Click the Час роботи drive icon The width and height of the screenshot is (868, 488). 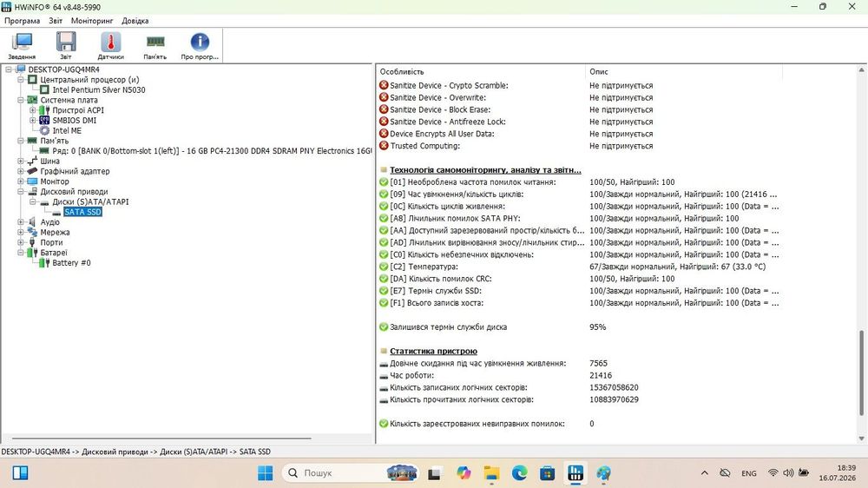pos(384,376)
